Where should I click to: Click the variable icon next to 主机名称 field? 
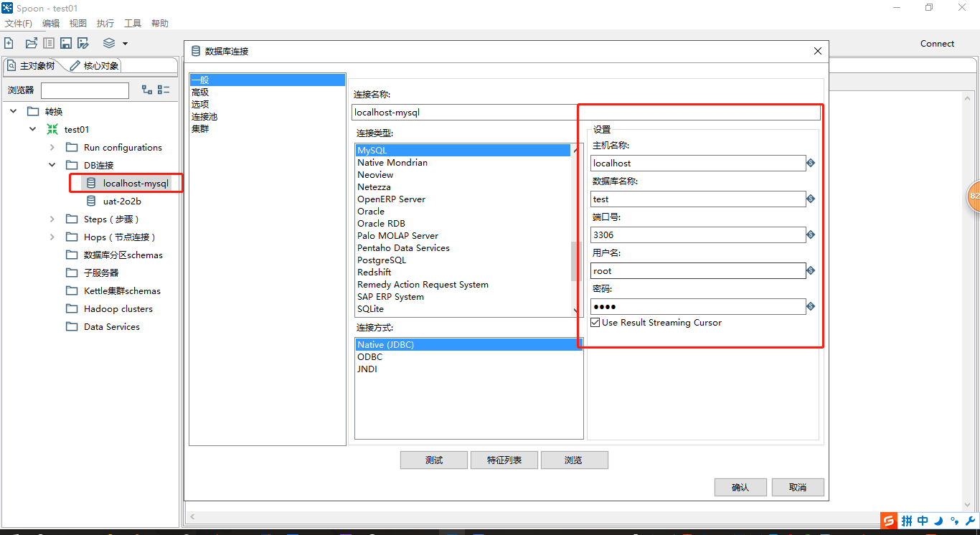811,163
